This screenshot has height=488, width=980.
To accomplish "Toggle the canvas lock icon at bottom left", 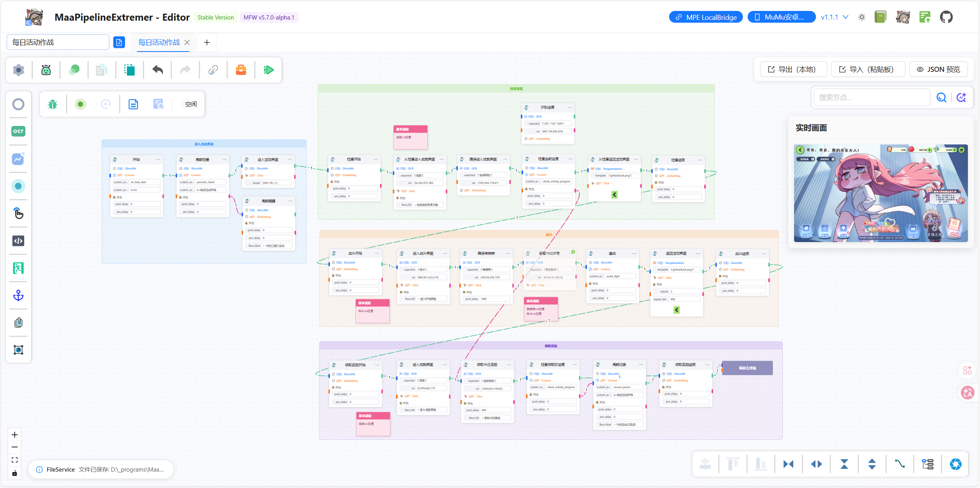I will 14,474.
